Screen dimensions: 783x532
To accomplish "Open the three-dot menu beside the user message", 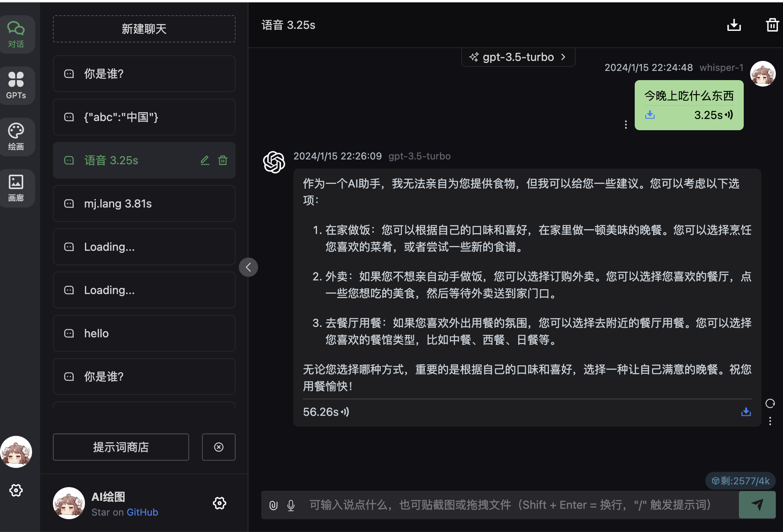I will coord(626,125).
